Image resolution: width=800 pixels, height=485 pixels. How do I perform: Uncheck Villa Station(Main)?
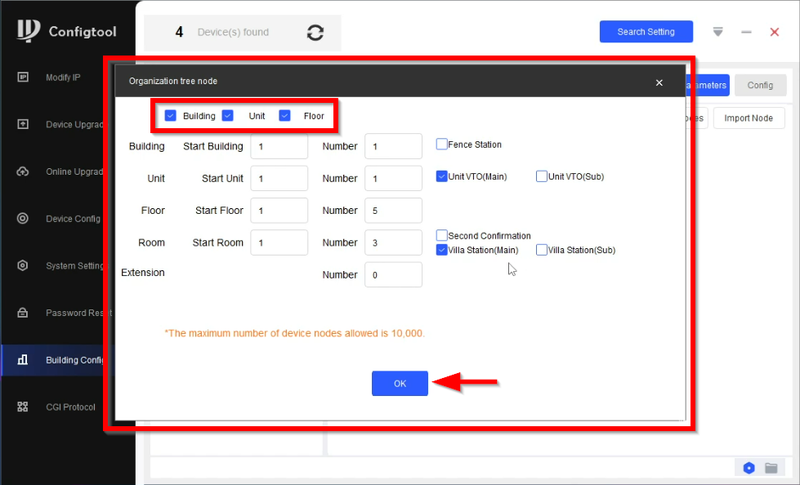[x=442, y=250]
